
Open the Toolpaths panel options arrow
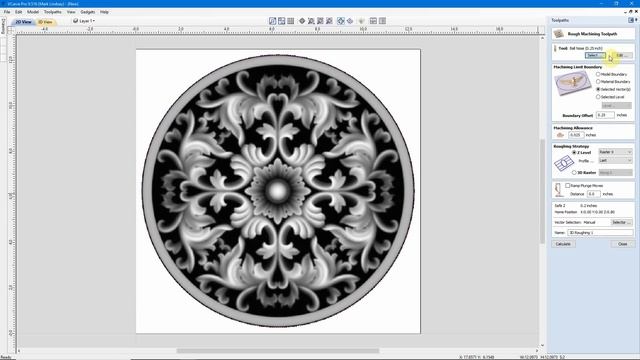(636, 20)
